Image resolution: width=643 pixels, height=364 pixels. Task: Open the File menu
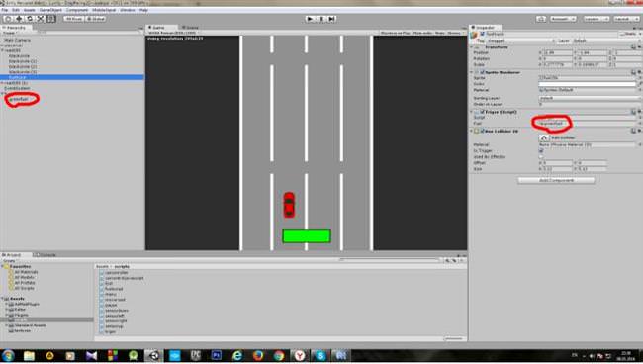[x=5, y=10]
